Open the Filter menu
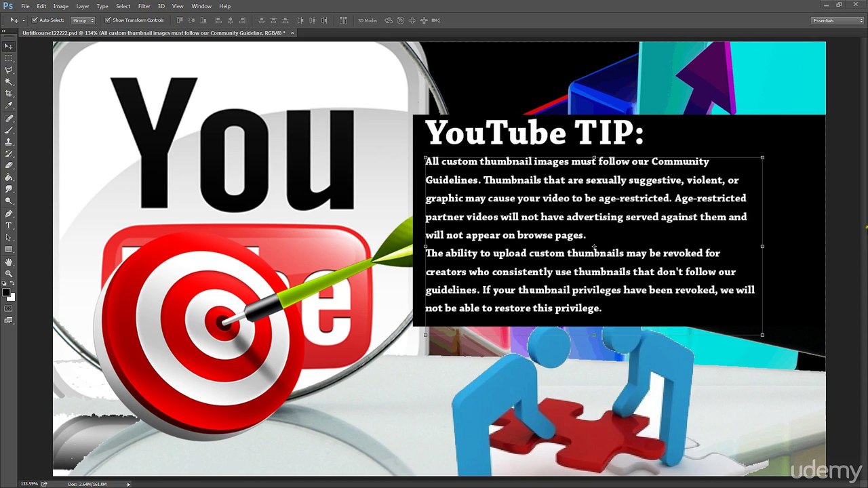 pyautogui.click(x=144, y=6)
